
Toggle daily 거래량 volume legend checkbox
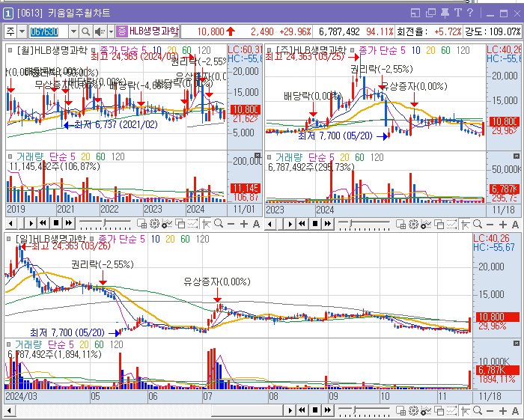(9, 344)
